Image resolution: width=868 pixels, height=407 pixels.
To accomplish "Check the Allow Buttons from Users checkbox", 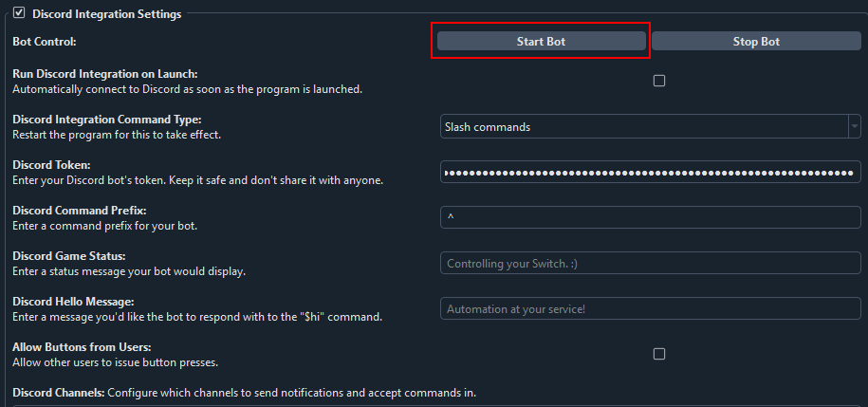I will pyautogui.click(x=659, y=354).
